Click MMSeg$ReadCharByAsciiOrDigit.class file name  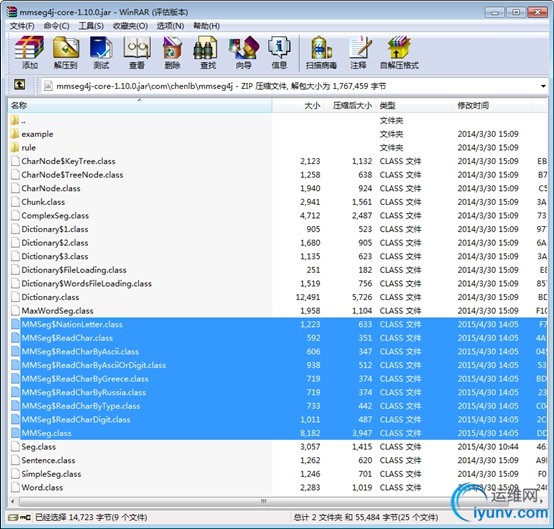click(94, 365)
